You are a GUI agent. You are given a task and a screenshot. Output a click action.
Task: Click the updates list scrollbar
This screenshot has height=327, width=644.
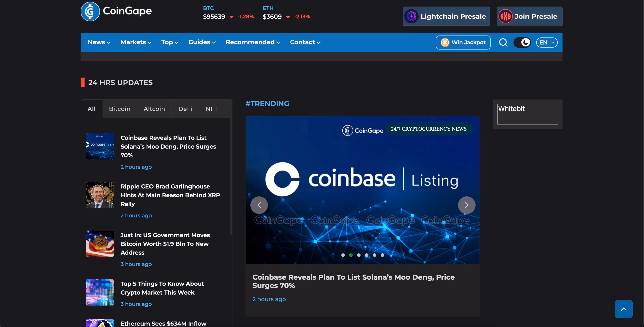231,176
